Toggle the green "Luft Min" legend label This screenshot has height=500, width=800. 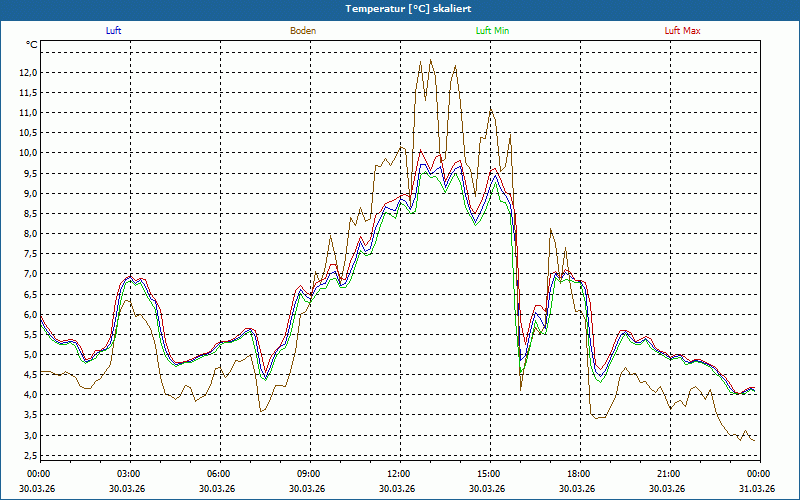click(x=492, y=31)
